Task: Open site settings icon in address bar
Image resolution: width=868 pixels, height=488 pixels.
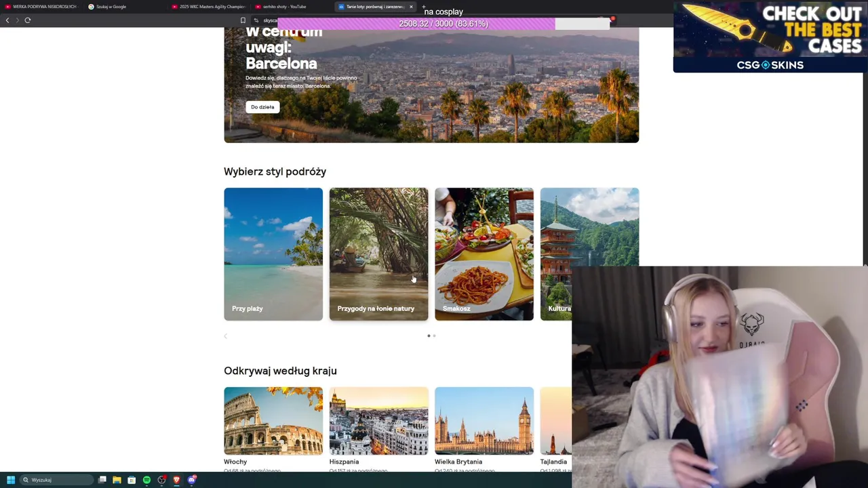Action: click(256, 20)
